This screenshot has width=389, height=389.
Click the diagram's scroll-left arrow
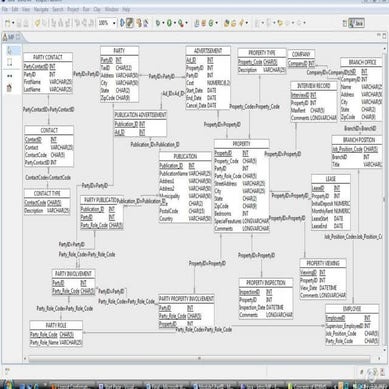pyautogui.click(x=26, y=359)
